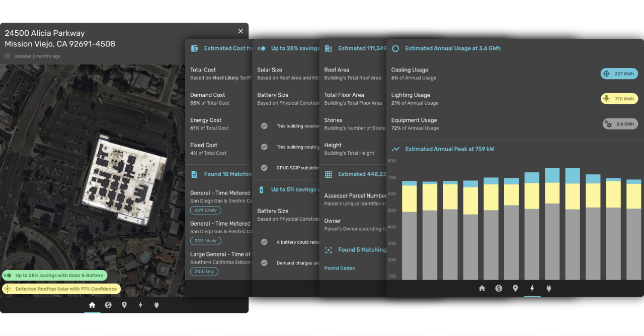The height and width of the screenshot is (336, 644).
Task: Click the home icon under the peak chart
Action: 482,288
